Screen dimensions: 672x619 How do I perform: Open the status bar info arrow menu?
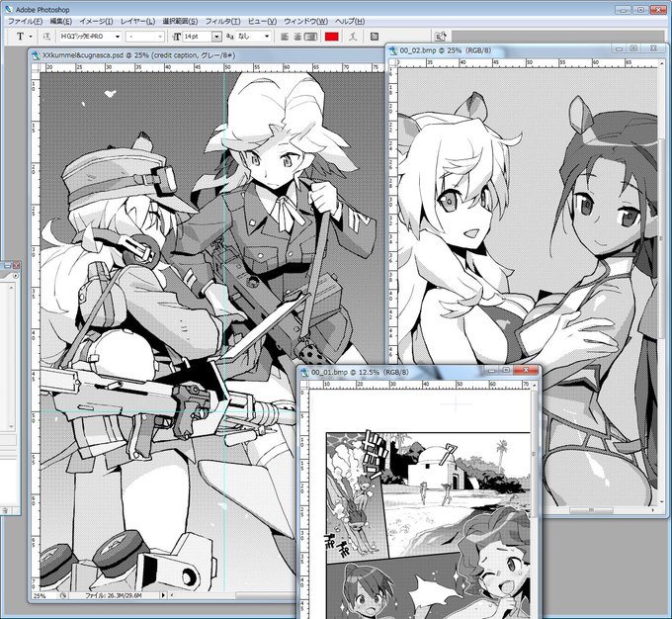click(163, 595)
